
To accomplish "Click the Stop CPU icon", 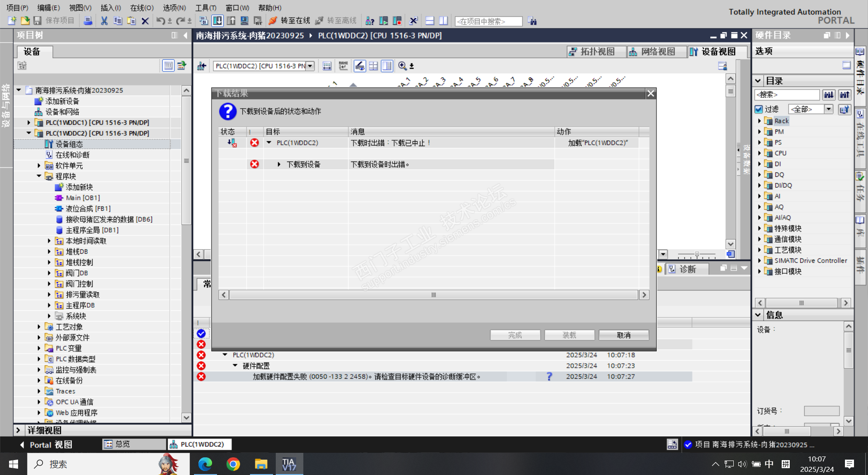I will pos(397,21).
